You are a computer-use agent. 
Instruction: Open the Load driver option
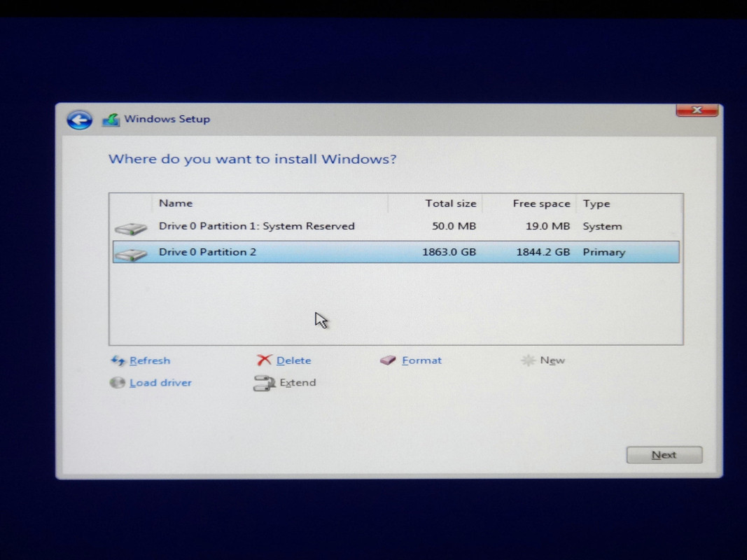pos(160,383)
